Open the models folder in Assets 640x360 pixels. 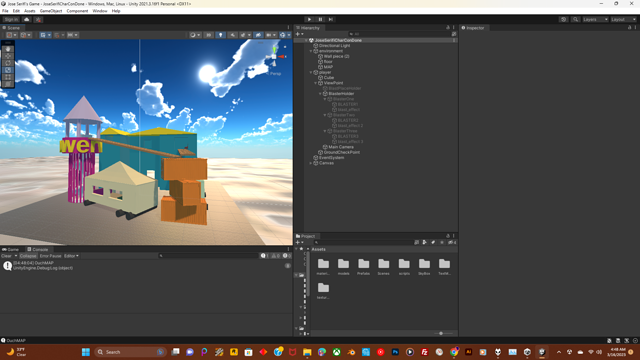point(343,266)
